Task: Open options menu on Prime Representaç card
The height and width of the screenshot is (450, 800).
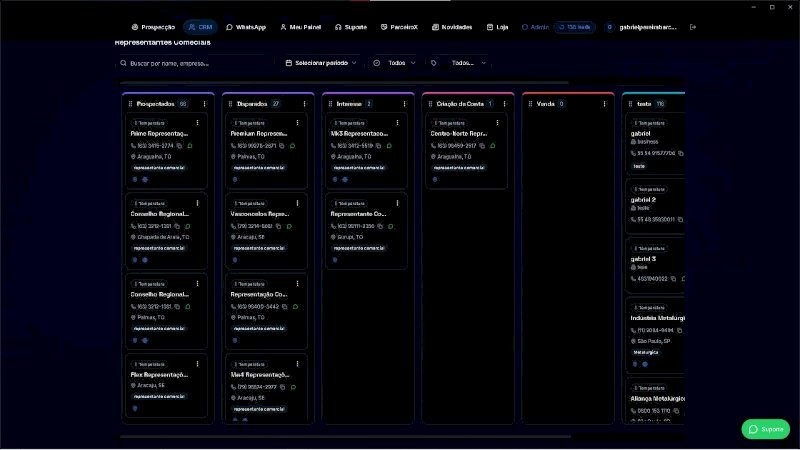Action: point(197,123)
